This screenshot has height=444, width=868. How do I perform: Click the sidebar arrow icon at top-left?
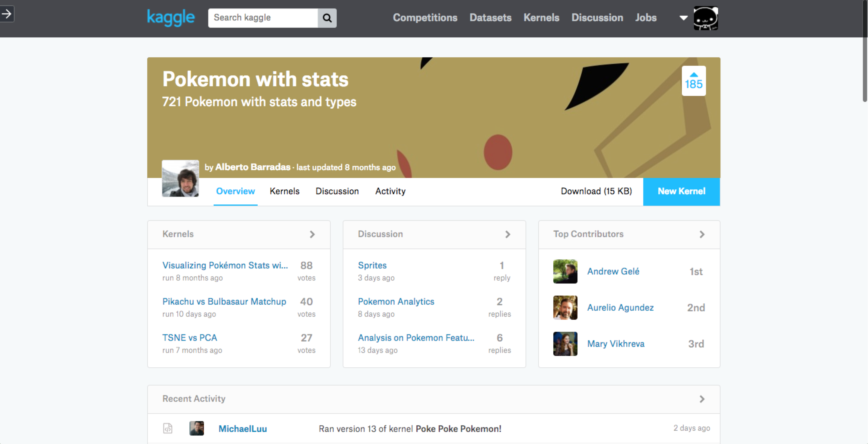pos(6,14)
